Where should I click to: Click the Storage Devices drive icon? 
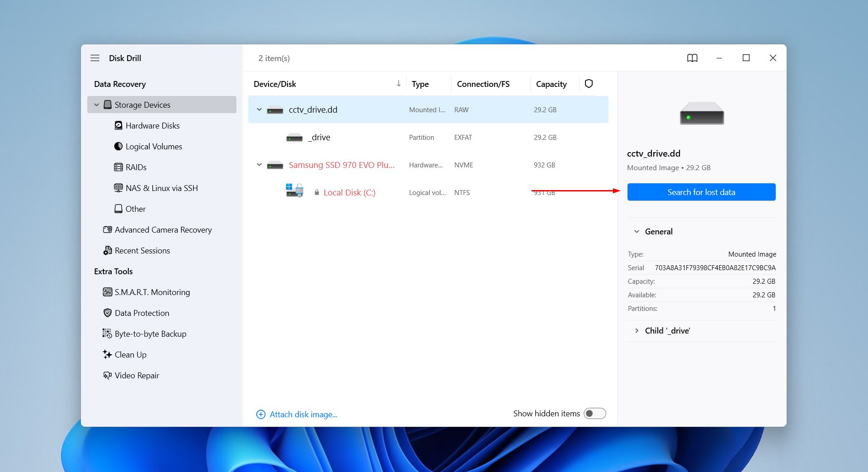click(108, 105)
